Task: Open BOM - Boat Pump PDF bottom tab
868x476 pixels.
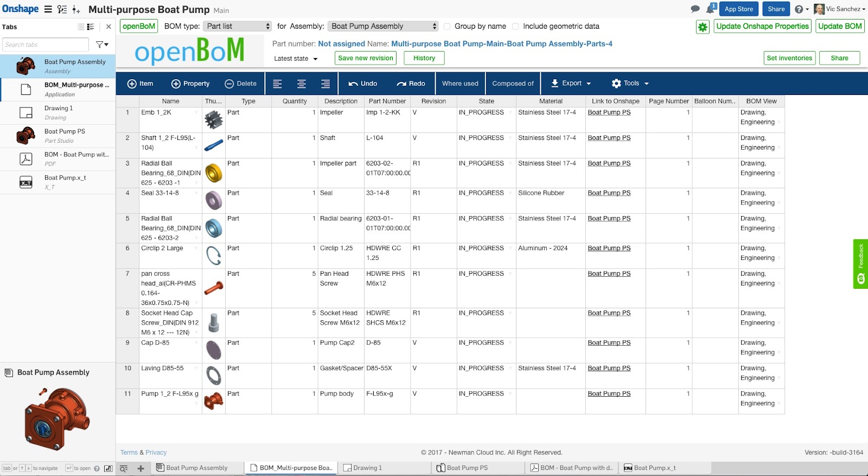Action: pyautogui.click(x=572, y=468)
